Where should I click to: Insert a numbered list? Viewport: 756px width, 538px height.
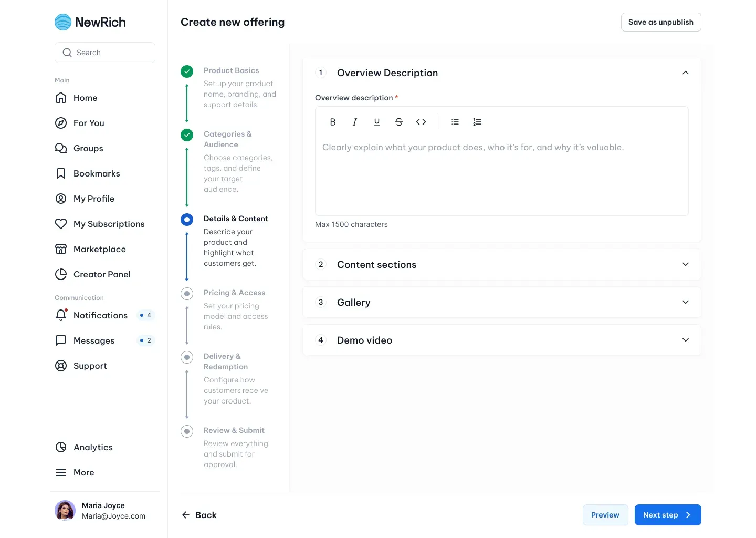pyautogui.click(x=477, y=122)
